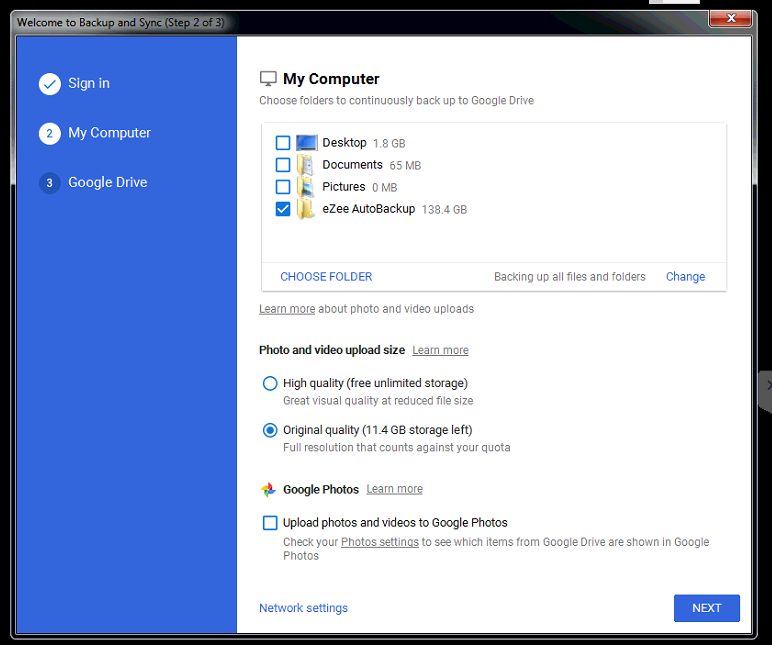Enable Upload photos and videos to Google Photos
The image size is (772, 645).
(270, 523)
